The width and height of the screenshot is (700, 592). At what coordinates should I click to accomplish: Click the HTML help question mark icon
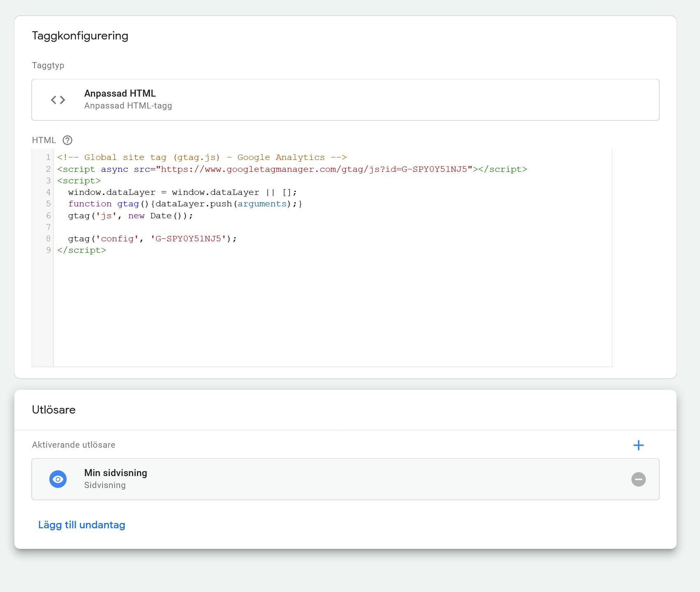pyautogui.click(x=67, y=140)
